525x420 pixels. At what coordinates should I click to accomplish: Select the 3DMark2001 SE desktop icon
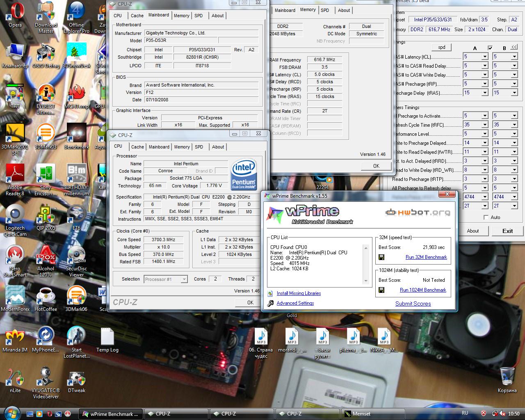point(15,139)
